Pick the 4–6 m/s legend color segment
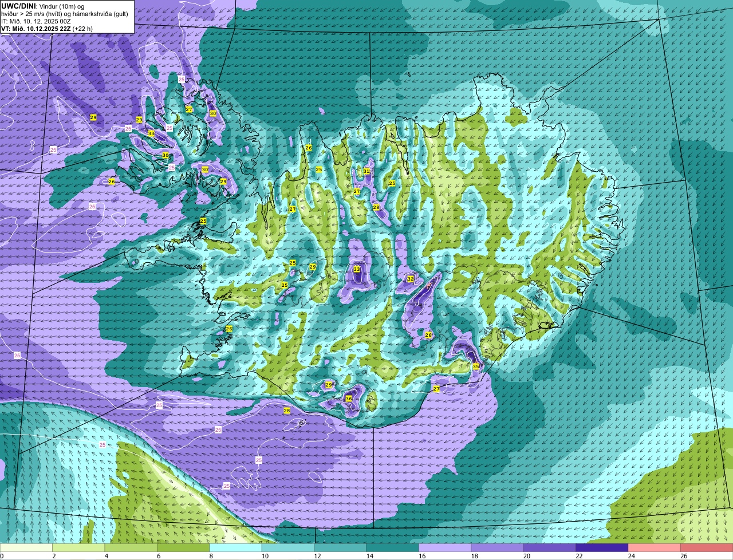 coord(132,547)
